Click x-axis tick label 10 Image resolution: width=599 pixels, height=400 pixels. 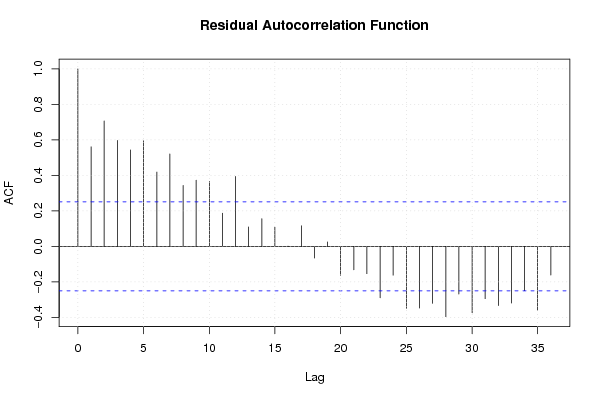pos(209,348)
